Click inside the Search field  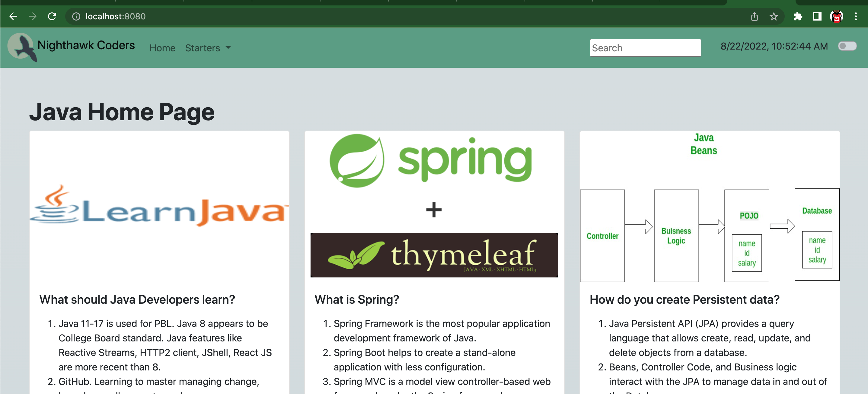(645, 48)
